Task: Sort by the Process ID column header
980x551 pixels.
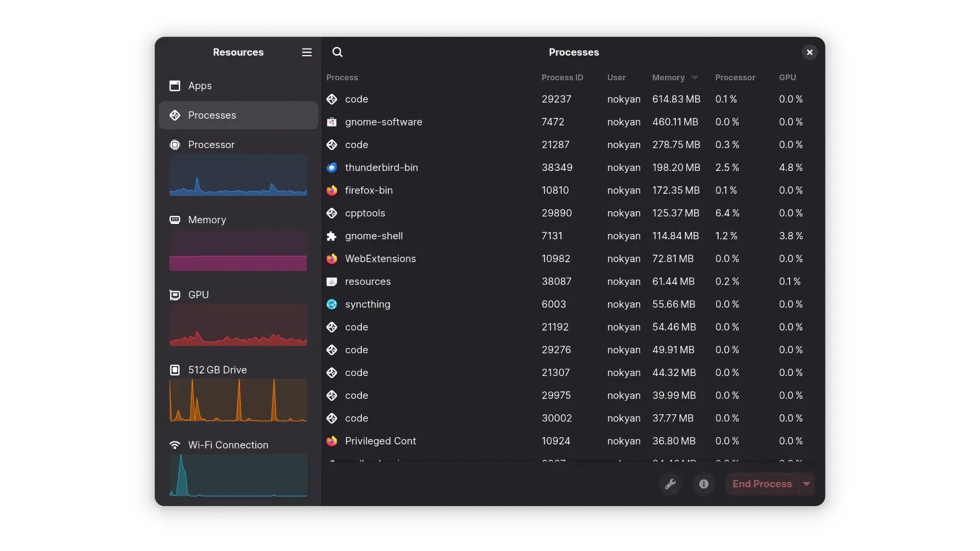Action: pyautogui.click(x=562, y=78)
